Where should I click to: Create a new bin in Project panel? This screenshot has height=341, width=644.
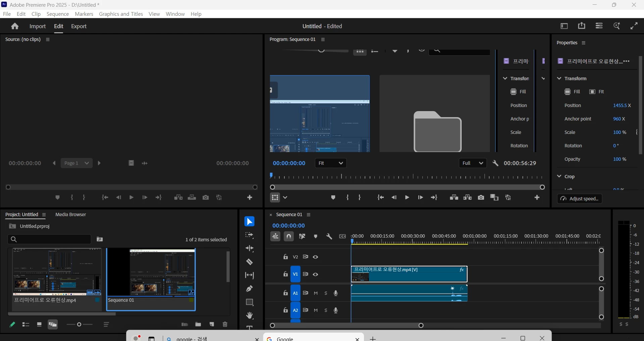tap(198, 324)
